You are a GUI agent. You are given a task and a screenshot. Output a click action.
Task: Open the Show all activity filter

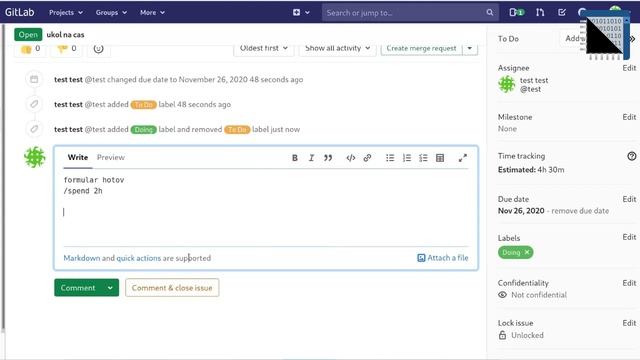(x=337, y=48)
